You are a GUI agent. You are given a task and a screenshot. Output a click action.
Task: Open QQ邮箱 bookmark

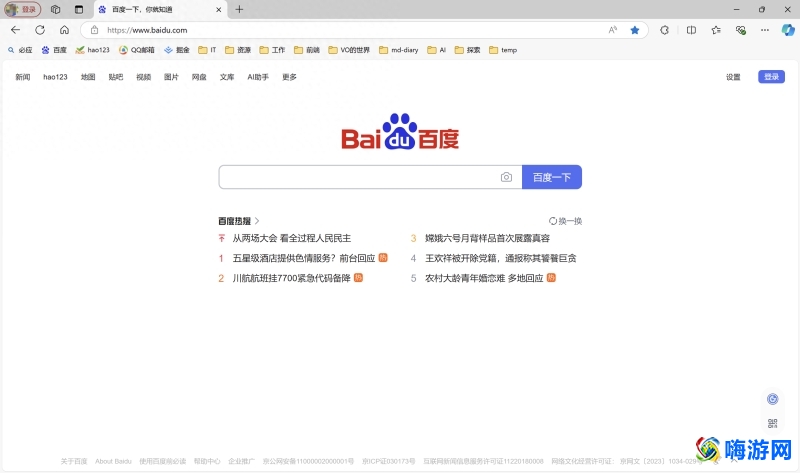(x=137, y=50)
